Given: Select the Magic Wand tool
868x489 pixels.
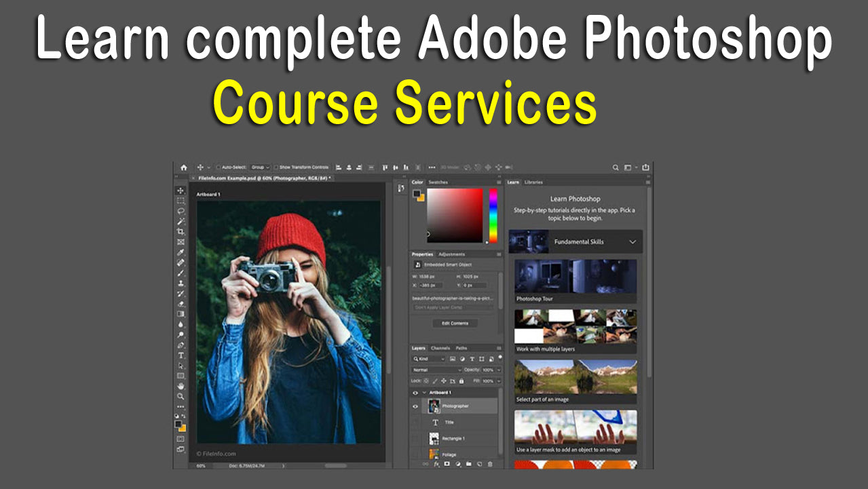Looking at the screenshot, I should click(181, 221).
